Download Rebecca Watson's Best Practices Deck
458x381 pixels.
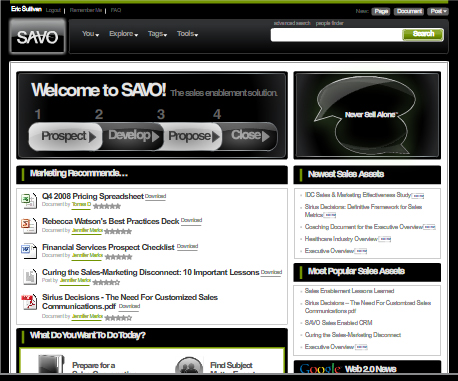(191, 220)
